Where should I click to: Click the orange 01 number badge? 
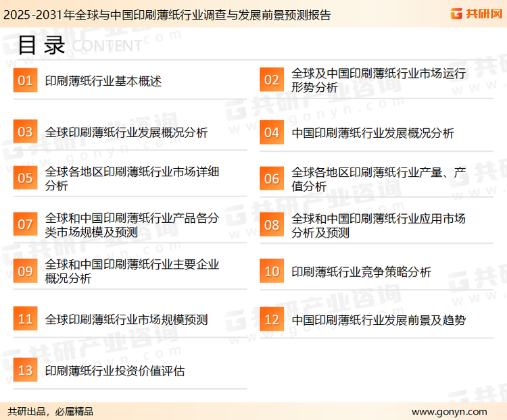25,81
